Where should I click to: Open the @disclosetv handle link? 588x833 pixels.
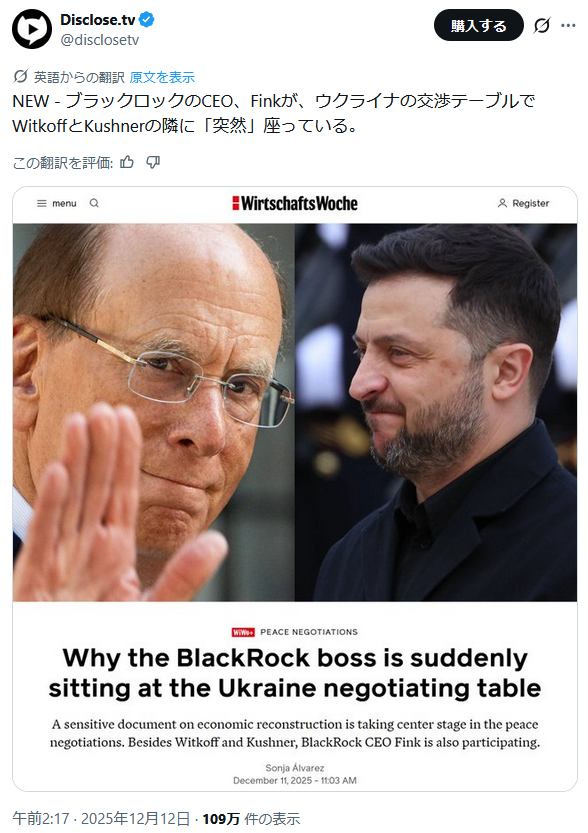click(99, 40)
